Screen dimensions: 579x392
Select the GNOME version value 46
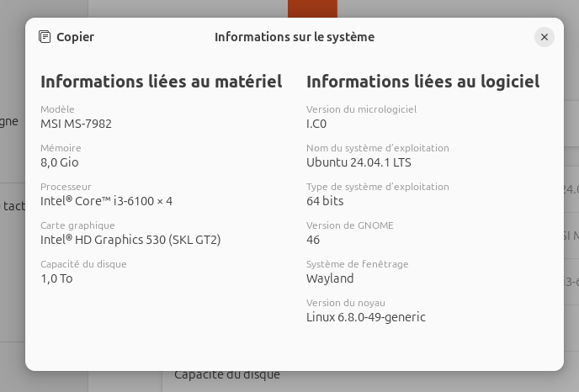coord(313,240)
